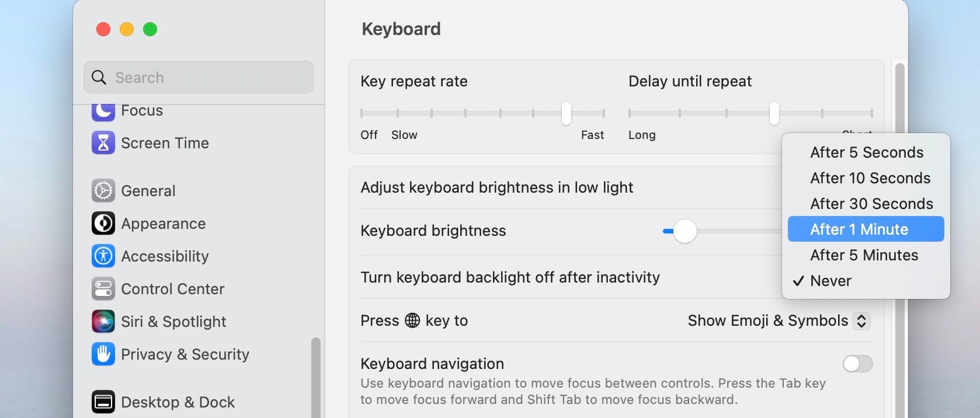Select After 30 Seconds option

coord(871,204)
